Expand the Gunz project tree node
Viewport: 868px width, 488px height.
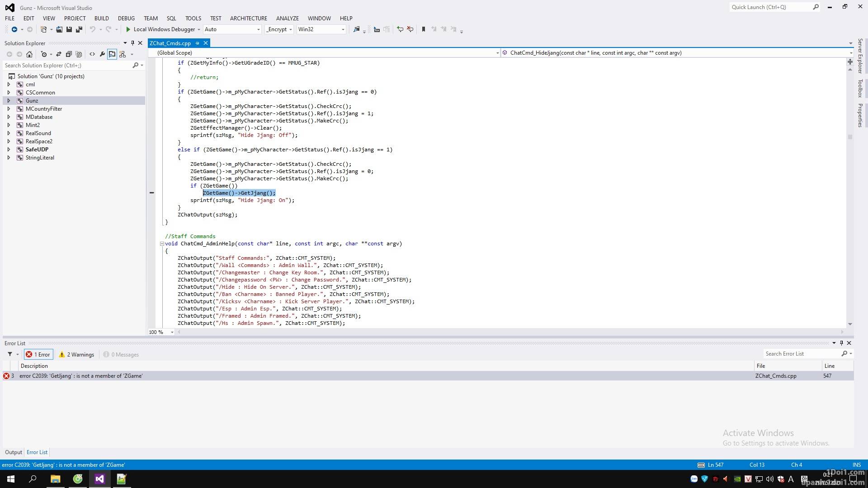coord(9,100)
